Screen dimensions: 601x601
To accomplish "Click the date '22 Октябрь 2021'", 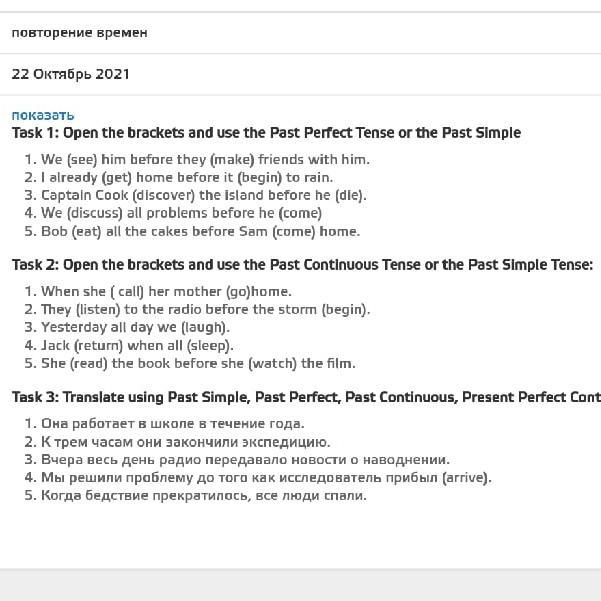I will click(x=70, y=74).
